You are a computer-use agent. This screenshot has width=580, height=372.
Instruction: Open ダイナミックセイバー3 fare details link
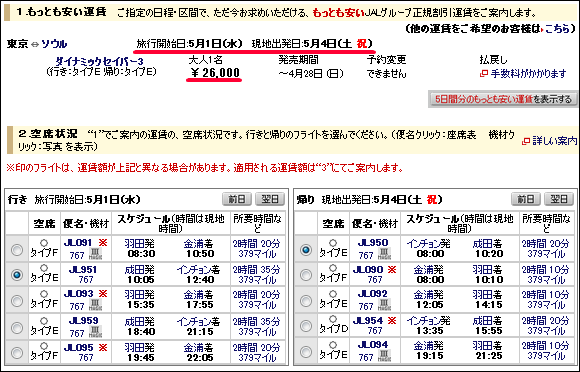click(x=99, y=61)
